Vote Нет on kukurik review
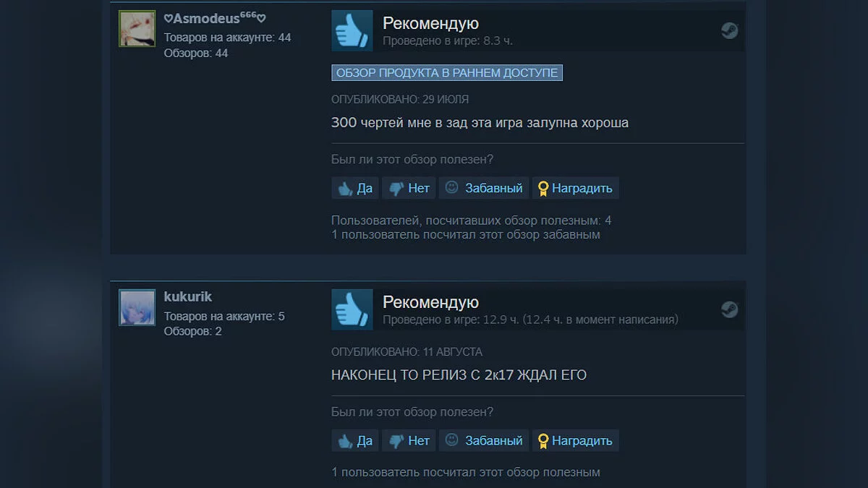868x488 pixels. pos(409,440)
